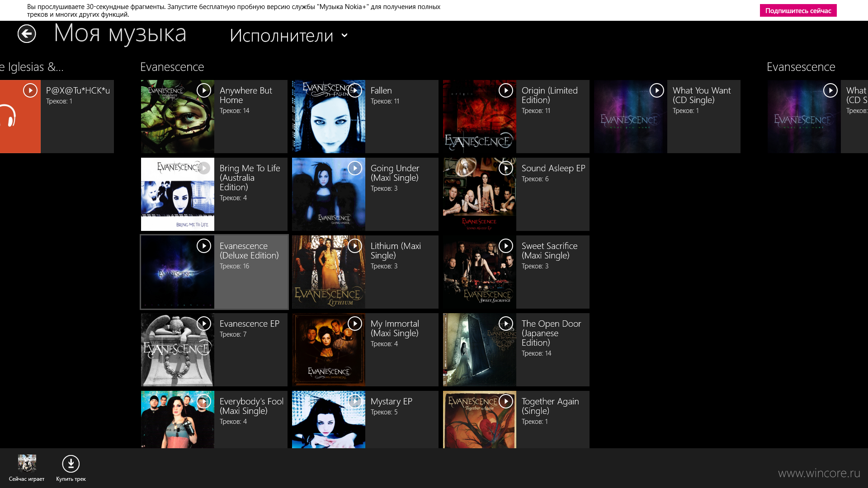The image size is (868, 488).
Task: Open Everybody's Fool title text
Action: 251,406
